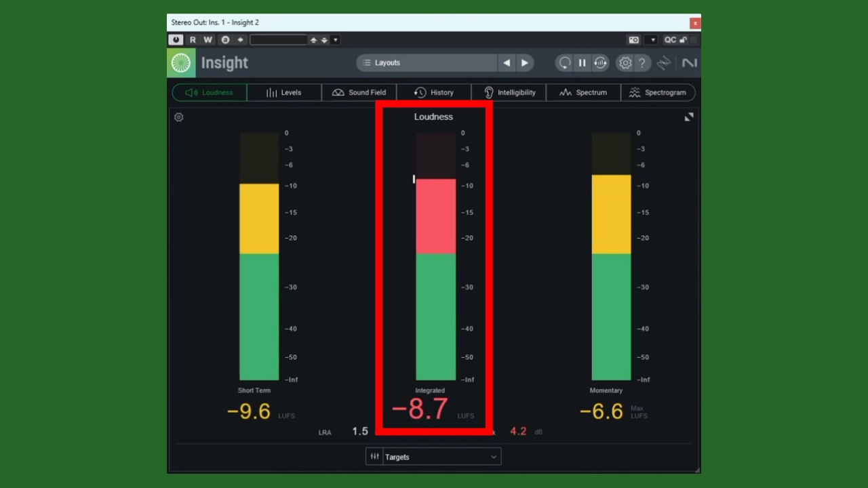Click the snapshot camera icon
This screenshot has width=868, height=488.
633,40
